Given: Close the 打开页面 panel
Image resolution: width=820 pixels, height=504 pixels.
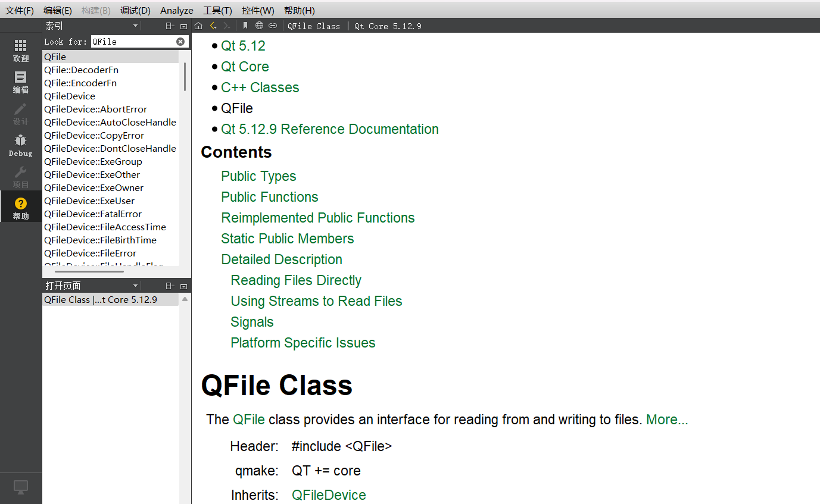Looking at the screenshot, I should [183, 286].
